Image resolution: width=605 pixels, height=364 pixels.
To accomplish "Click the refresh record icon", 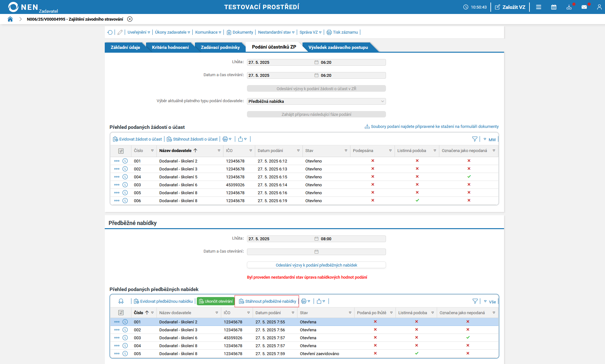I will (x=110, y=32).
